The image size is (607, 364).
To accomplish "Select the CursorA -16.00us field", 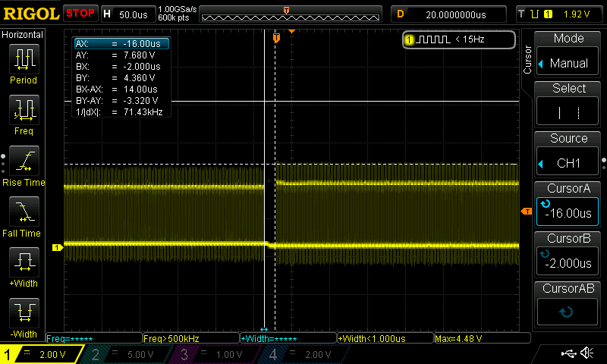I will point(568,212).
